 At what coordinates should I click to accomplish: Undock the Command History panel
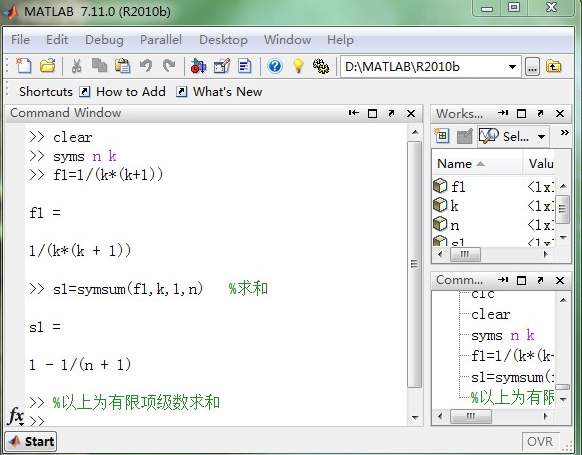pos(540,280)
